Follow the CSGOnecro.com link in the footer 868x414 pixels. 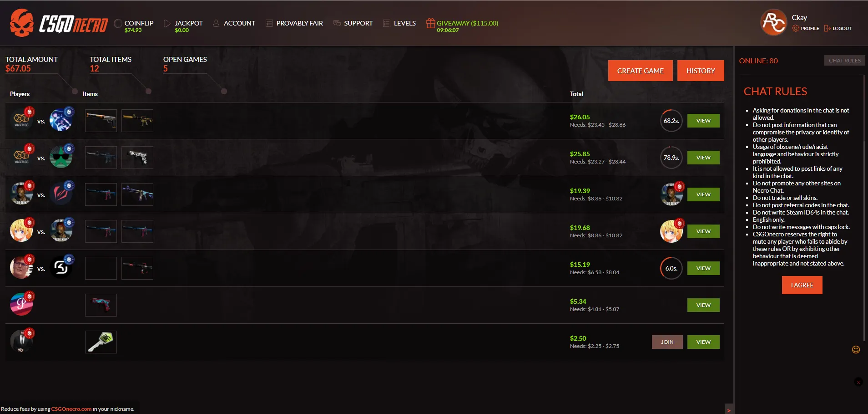[x=71, y=409]
